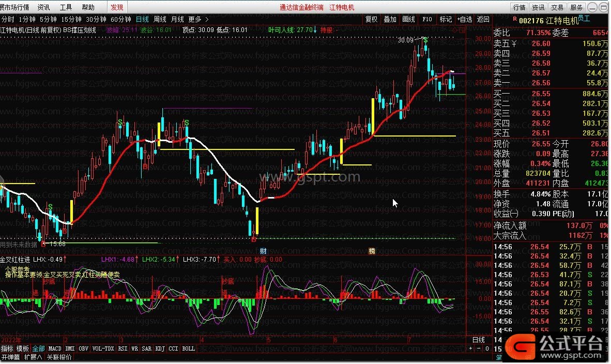Screen dimensions: 611x364
Task: Expand the 扩展 panel arrow
Action: 33,357
